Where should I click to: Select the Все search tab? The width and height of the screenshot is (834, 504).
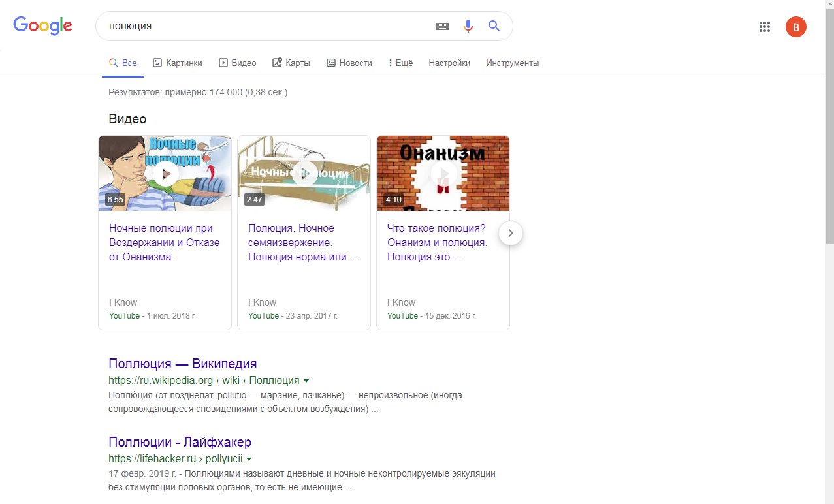(x=123, y=63)
